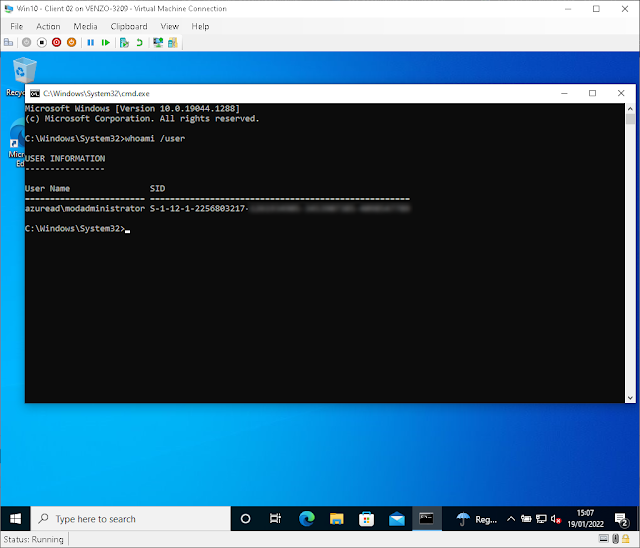Click the cmd scrollbar down arrow
The image size is (640, 548).
630,398
